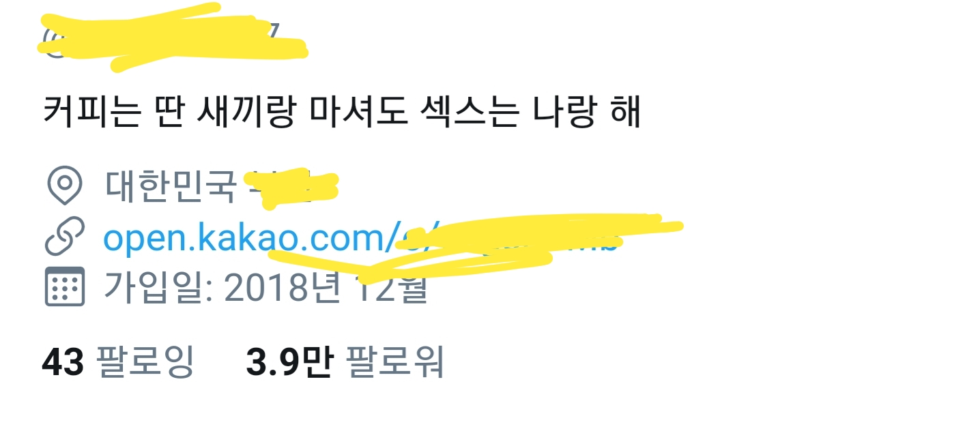Click the 가입일: label text

click(x=158, y=288)
